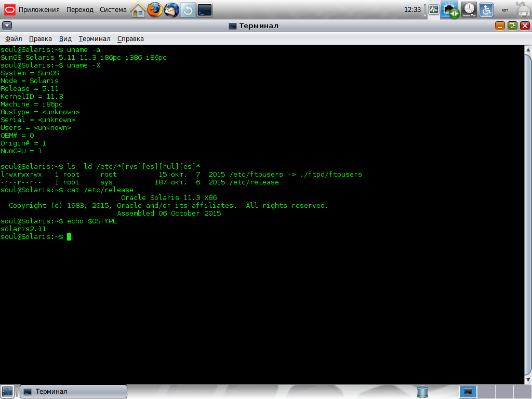The width and height of the screenshot is (532, 399).
Task: Click the 12:33 clock applet
Action: pyautogui.click(x=412, y=10)
